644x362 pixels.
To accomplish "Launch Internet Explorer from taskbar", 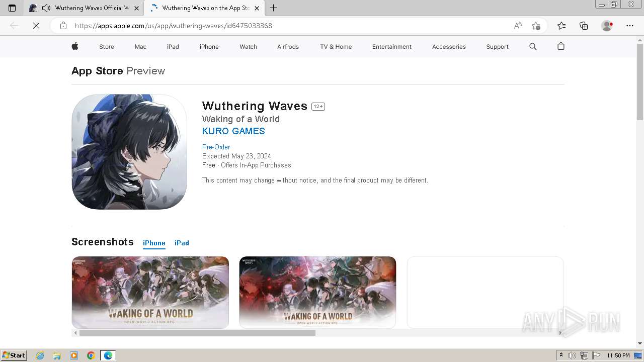I will tap(40, 355).
